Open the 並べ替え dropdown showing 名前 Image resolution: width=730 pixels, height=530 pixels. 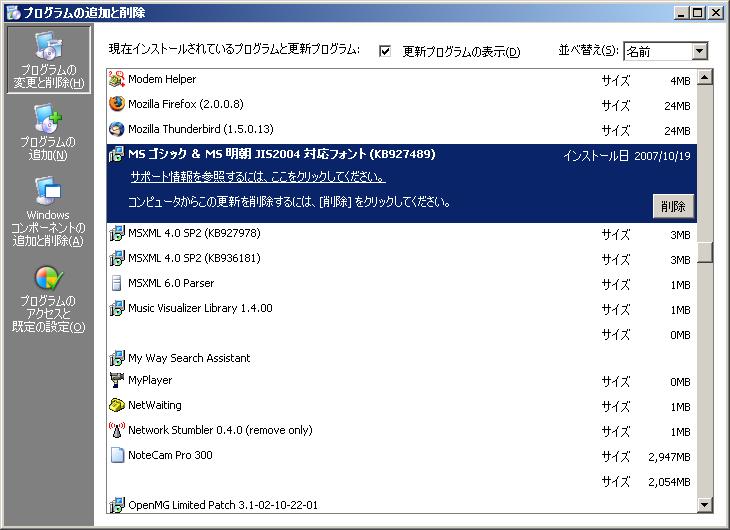click(x=665, y=51)
